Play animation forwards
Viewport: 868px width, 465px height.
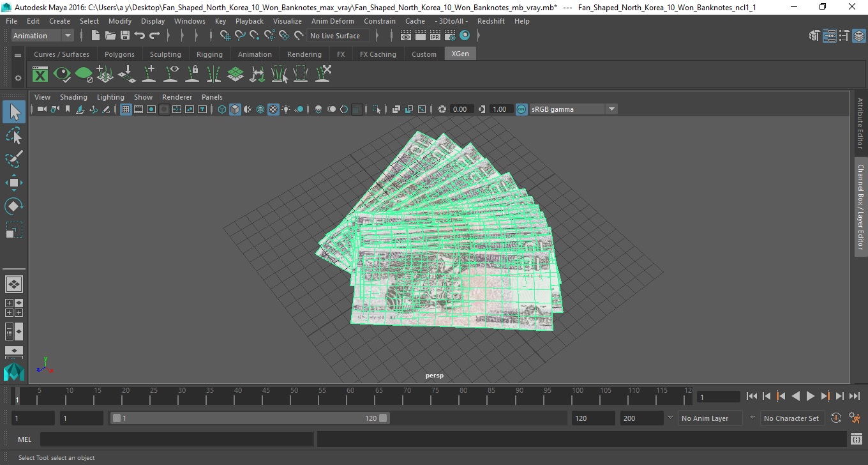[x=810, y=396]
